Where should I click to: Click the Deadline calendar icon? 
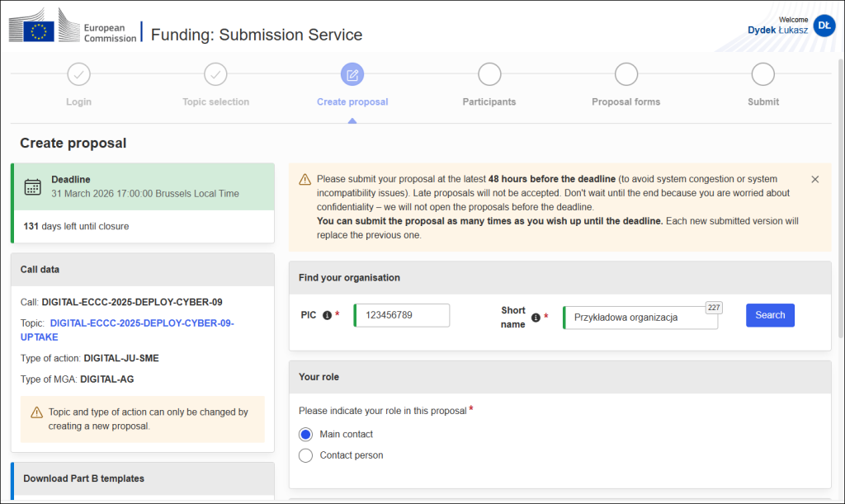click(33, 186)
